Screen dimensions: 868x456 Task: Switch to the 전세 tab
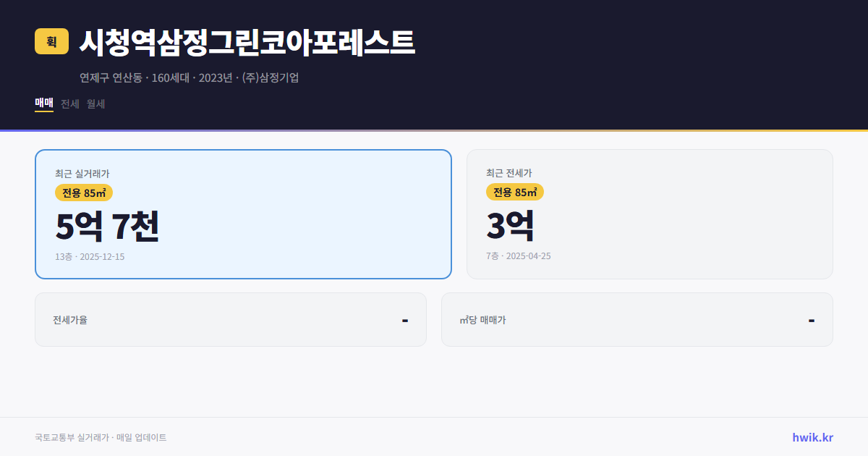[70, 104]
